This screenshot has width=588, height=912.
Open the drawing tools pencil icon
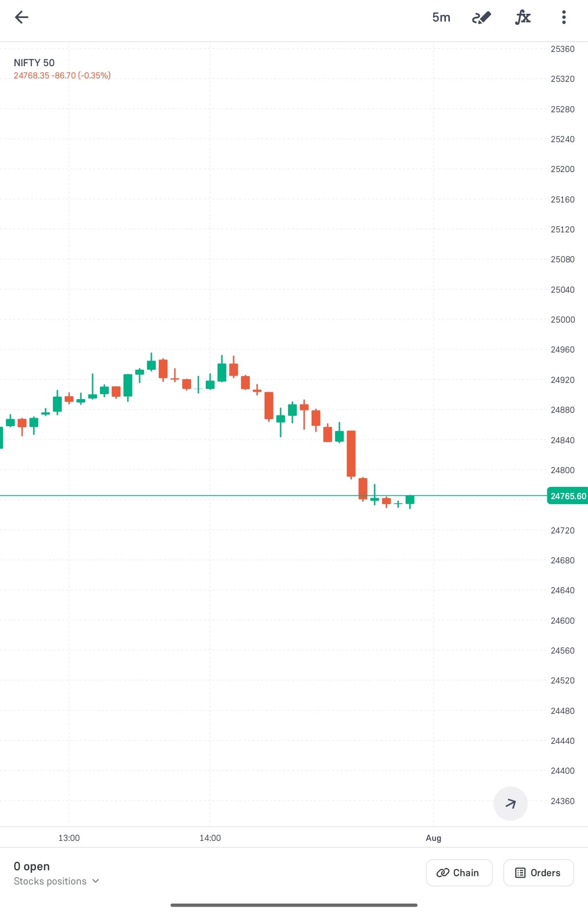tap(481, 18)
